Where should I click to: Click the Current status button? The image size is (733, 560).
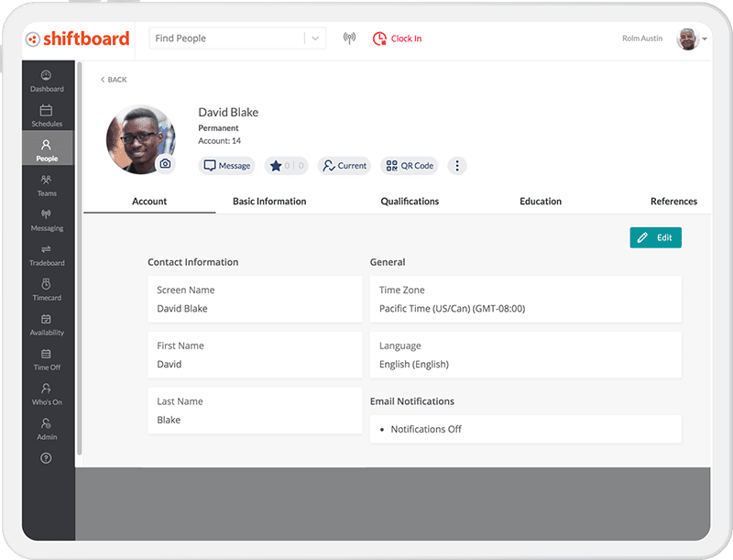[345, 166]
